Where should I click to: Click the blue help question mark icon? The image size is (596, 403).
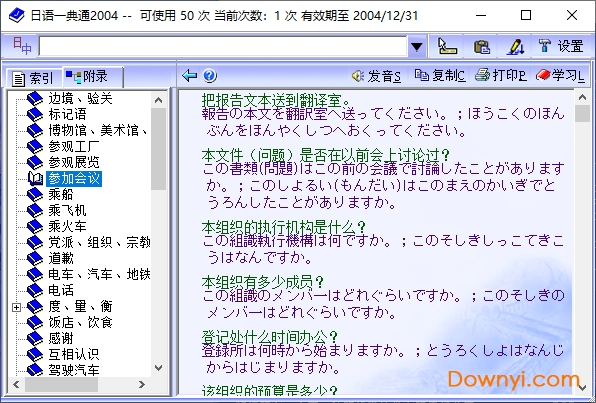(210, 76)
